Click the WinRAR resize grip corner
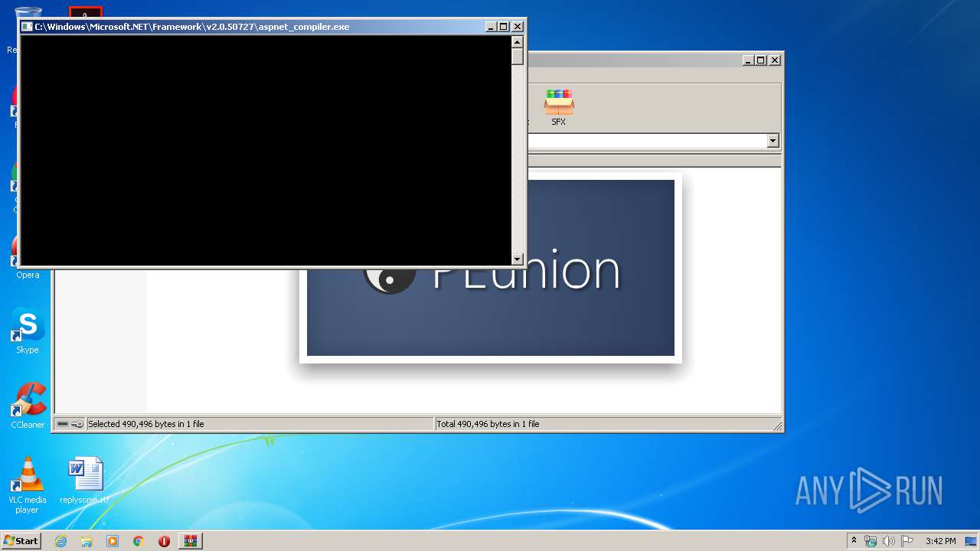The image size is (980, 551). [x=777, y=425]
